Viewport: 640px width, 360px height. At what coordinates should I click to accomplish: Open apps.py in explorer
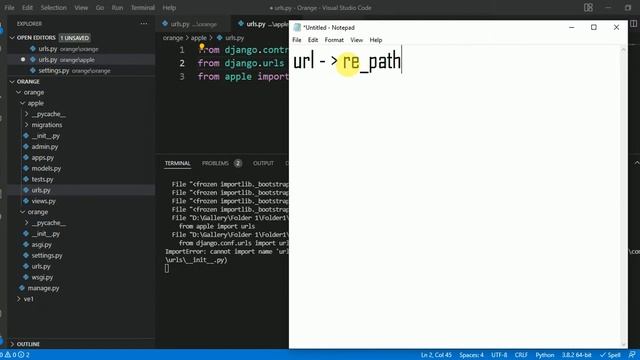pos(42,158)
